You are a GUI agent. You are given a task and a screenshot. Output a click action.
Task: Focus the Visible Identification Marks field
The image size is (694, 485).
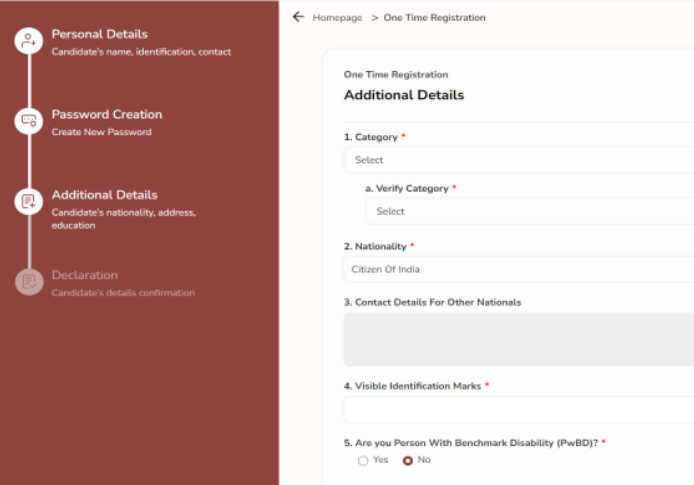[x=519, y=410]
